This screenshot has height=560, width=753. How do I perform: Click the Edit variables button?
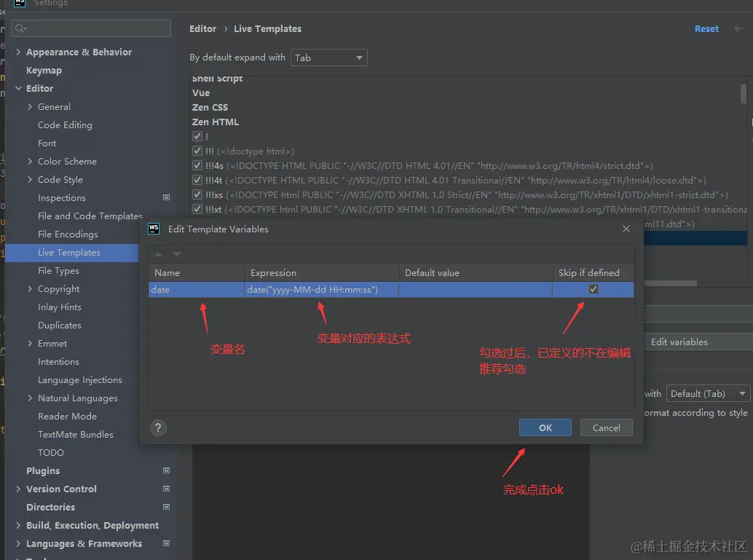pos(698,342)
